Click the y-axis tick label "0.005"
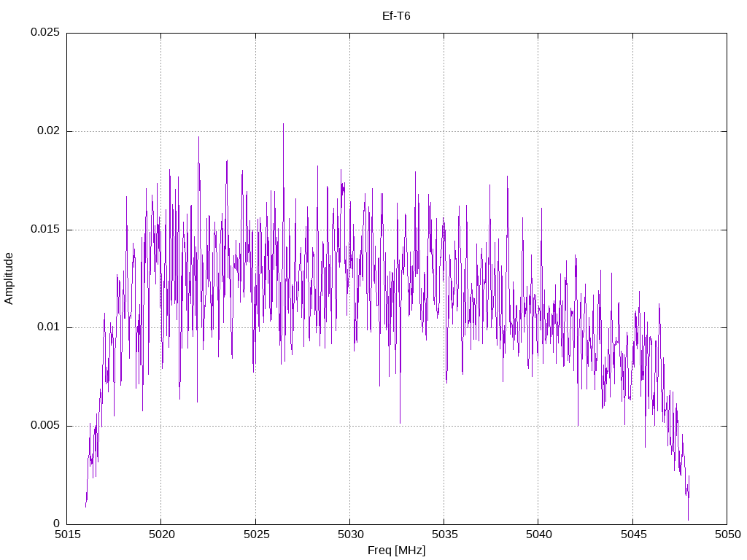 pyautogui.click(x=45, y=425)
